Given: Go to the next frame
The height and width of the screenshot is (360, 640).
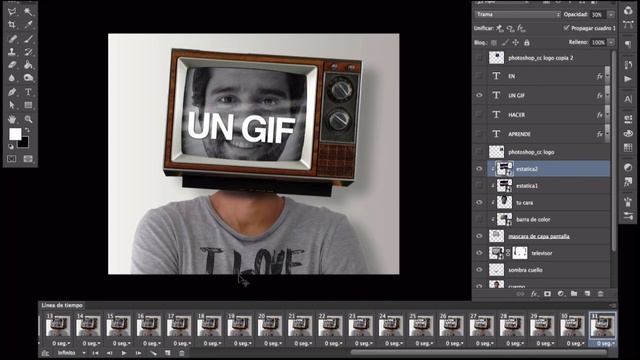Looking at the screenshot, I should [138, 353].
